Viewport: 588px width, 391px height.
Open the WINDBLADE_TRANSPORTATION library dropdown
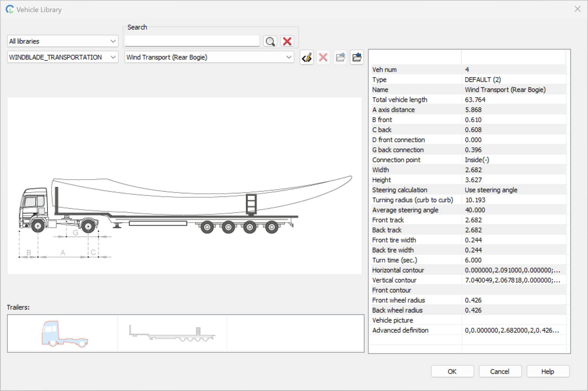coord(62,57)
